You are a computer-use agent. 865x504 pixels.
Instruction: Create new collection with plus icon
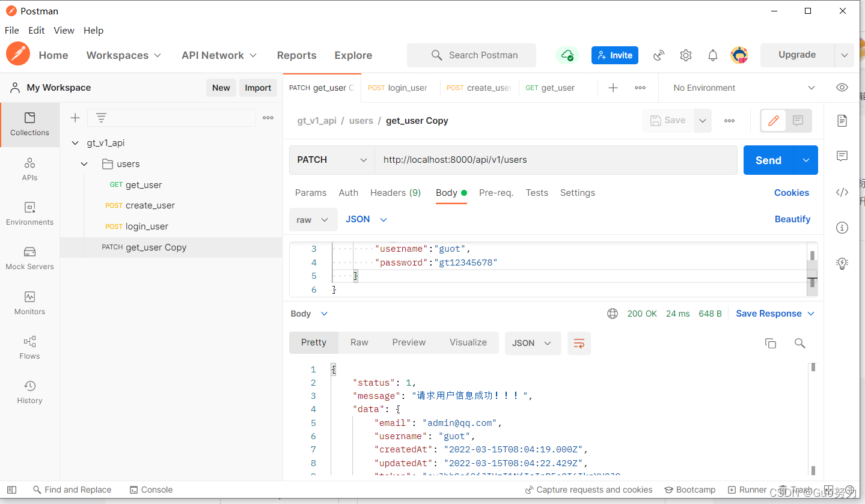click(x=75, y=118)
